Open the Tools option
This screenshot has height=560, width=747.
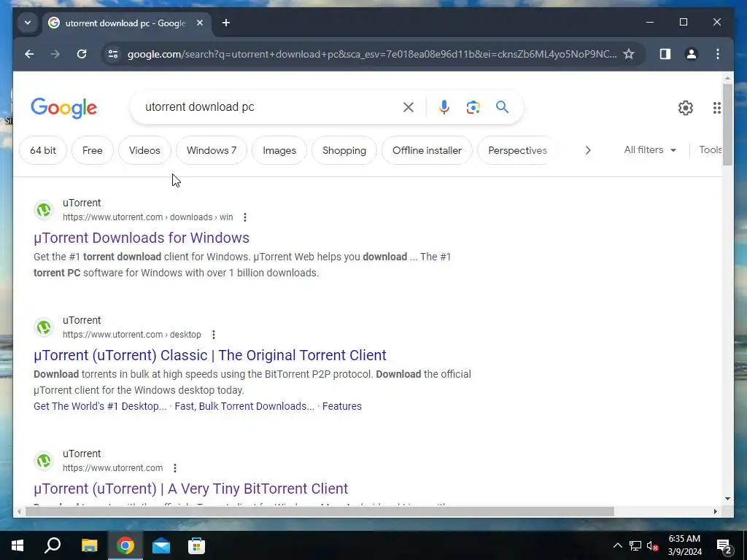click(x=711, y=150)
